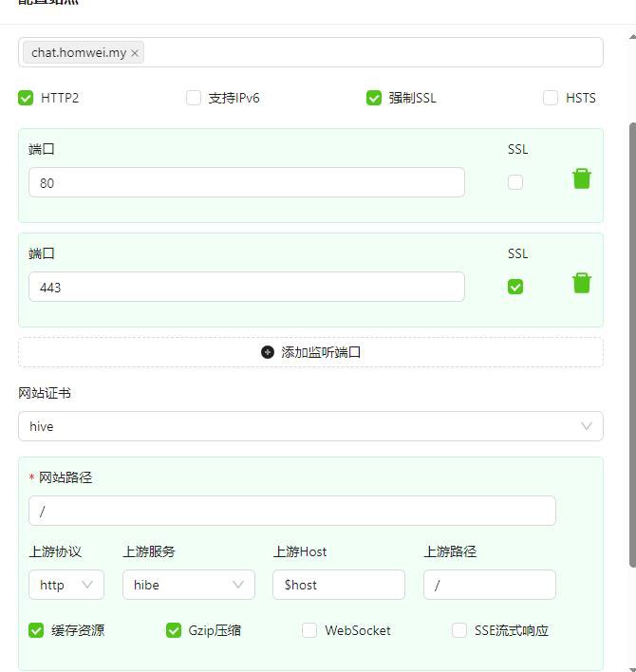The height and width of the screenshot is (672, 636).
Task: Delete the port 443 listener row
Action: 581,283
